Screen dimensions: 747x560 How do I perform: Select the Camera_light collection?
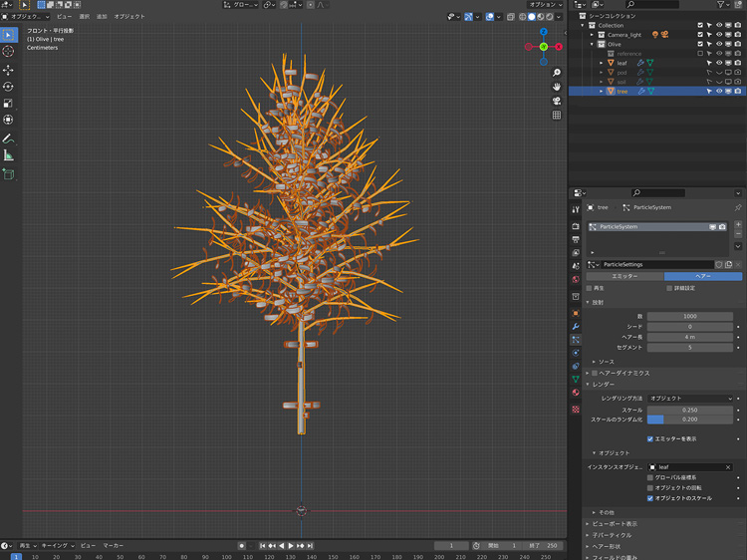click(x=625, y=35)
